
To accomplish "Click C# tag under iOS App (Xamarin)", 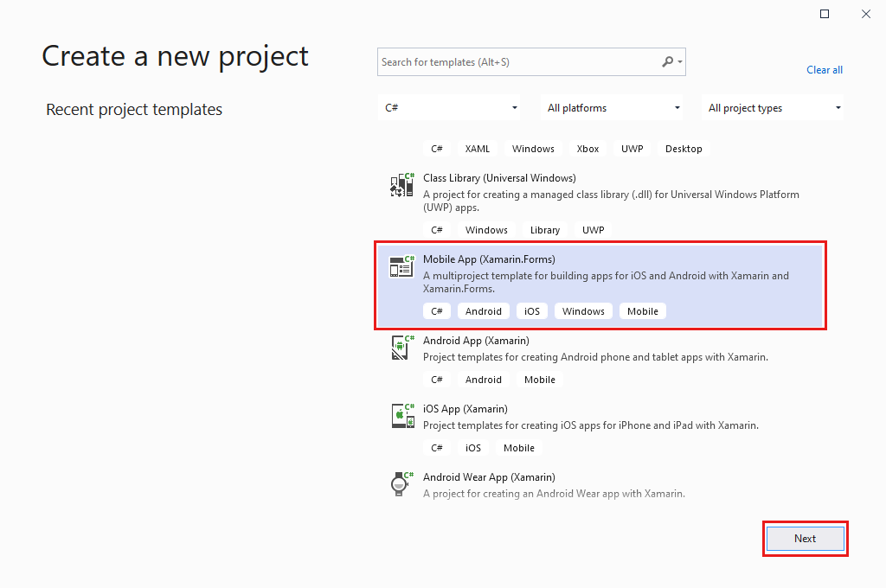I will [437, 448].
